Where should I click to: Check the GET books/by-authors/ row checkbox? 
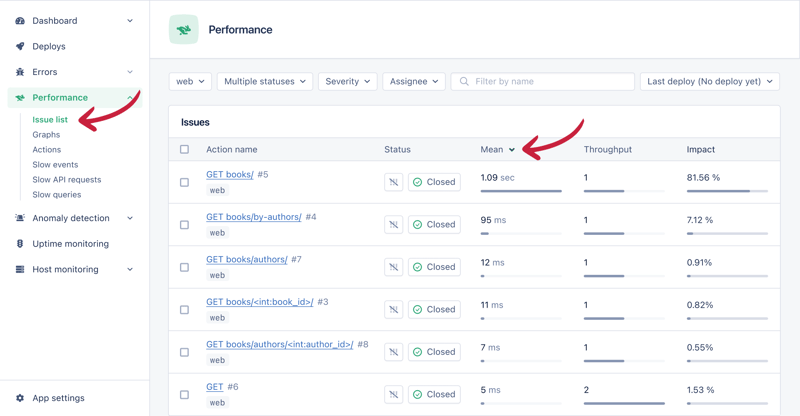184,225
